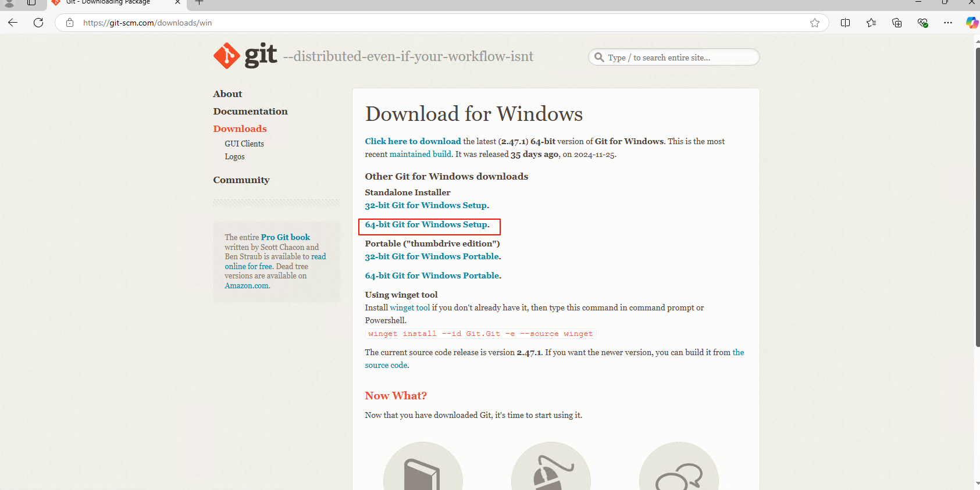980x490 pixels.
Task: Click 'Portable ("thumbdrive edition")' label
Action: [x=432, y=244]
